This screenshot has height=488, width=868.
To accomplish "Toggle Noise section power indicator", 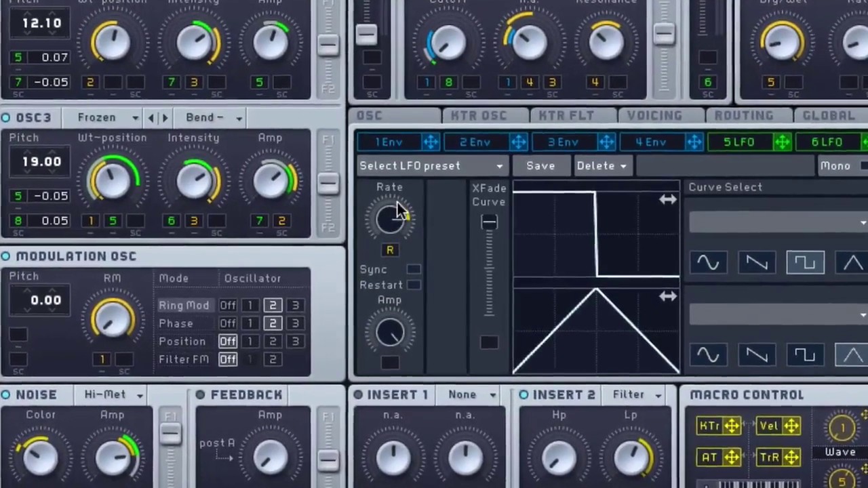I will (6, 395).
